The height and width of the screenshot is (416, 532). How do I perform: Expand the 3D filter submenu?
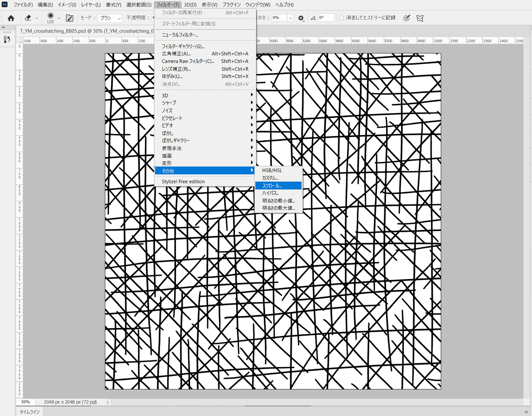point(205,95)
